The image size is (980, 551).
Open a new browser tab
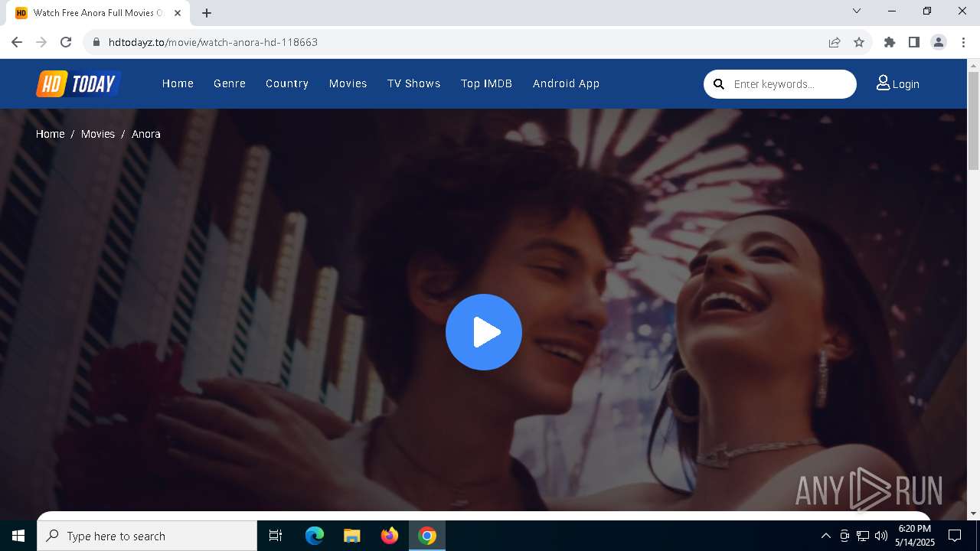(x=207, y=13)
